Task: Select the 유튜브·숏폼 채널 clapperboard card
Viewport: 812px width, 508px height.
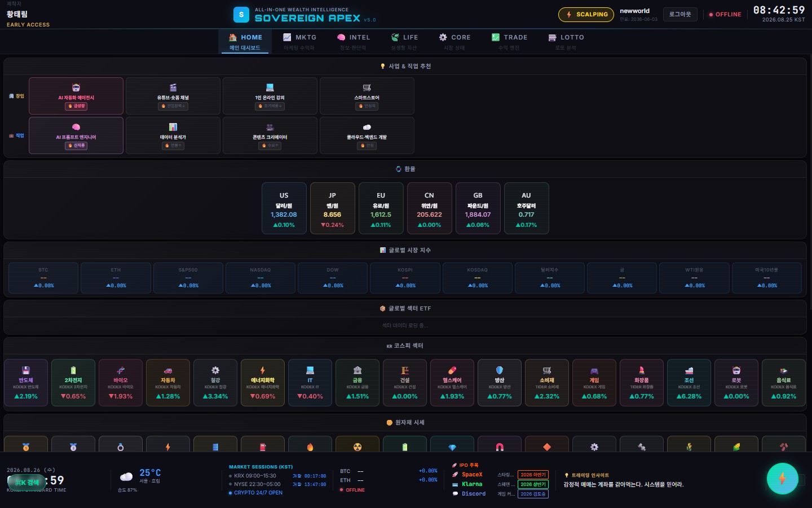Action: click(173, 96)
